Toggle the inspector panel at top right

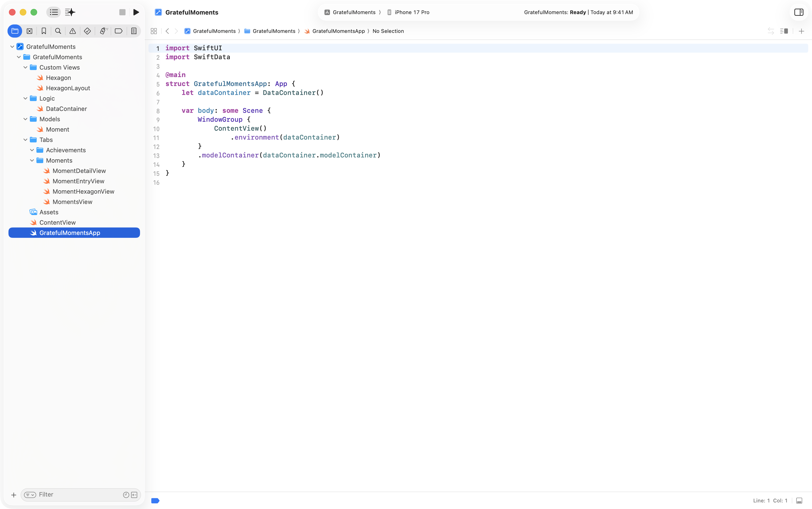[799, 12]
